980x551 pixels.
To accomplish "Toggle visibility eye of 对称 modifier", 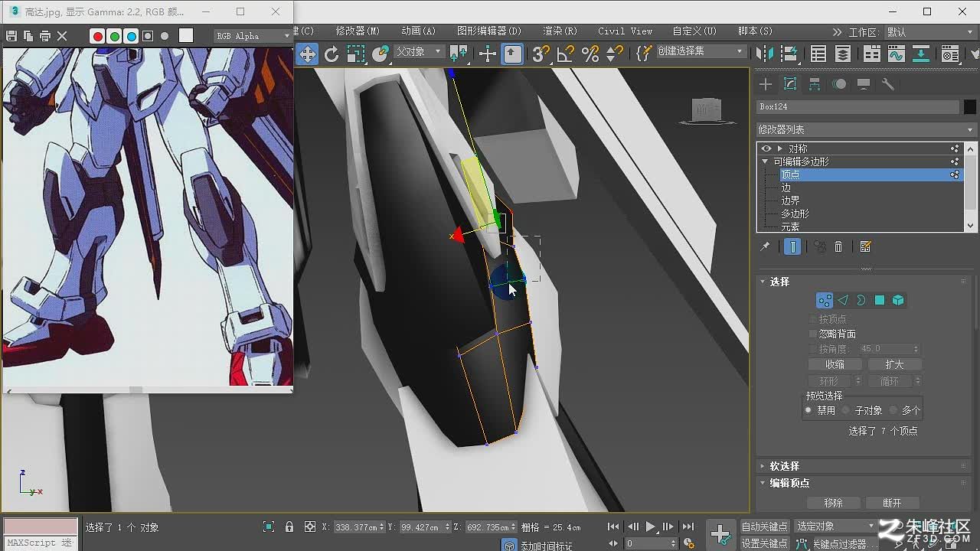I will [x=766, y=148].
